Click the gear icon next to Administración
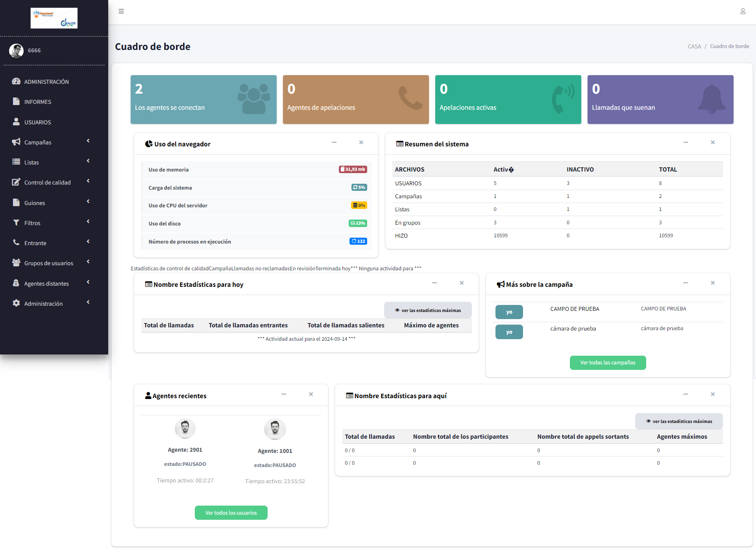 (16, 303)
